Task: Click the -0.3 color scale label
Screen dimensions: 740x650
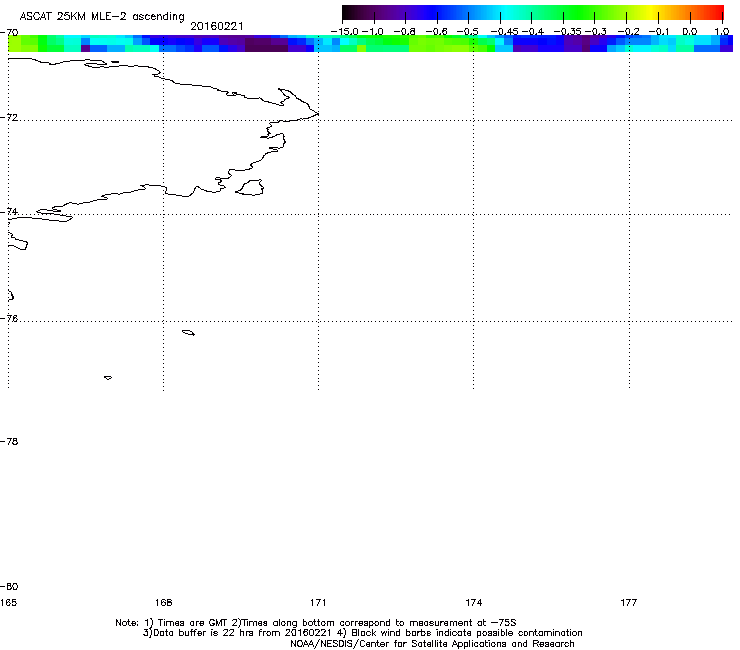Action: pos(595,32)
